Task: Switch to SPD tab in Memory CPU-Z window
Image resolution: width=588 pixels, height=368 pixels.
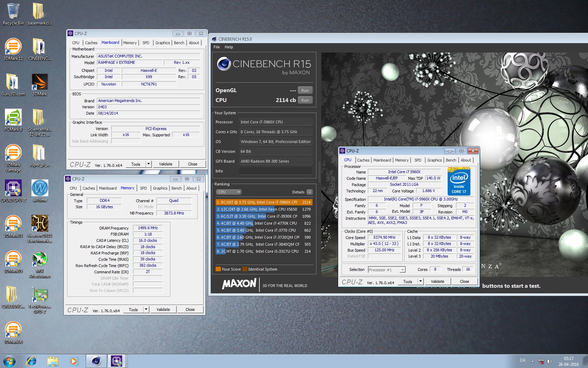Action: 143,188
